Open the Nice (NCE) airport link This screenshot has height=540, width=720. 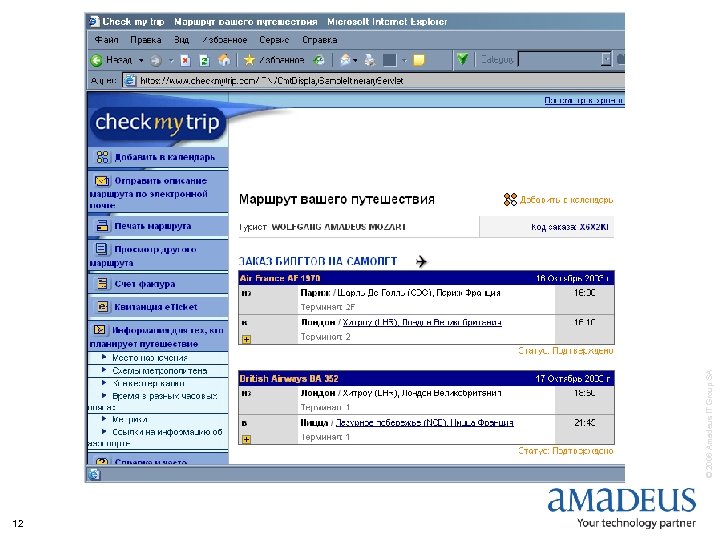tap(425, 422)
